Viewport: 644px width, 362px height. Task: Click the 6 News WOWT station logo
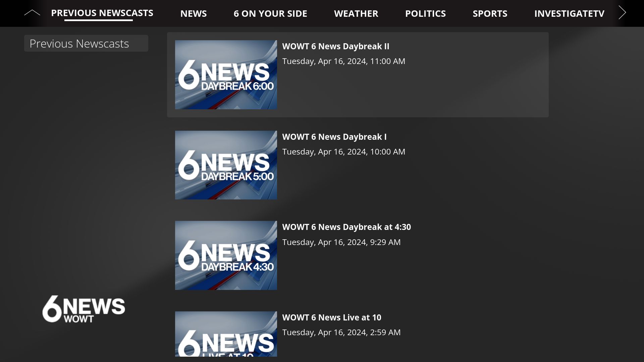pyautogui.click(x=84, y=308)
